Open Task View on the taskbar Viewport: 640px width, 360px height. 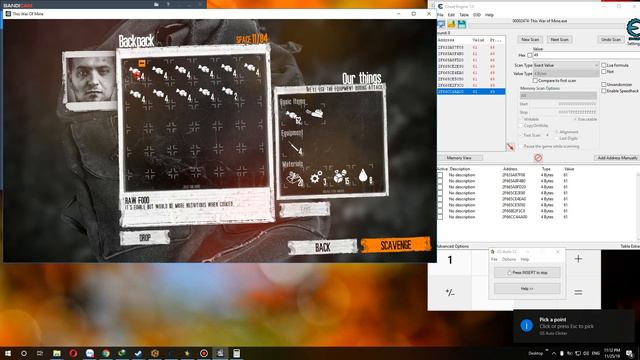tap(40, 353)
